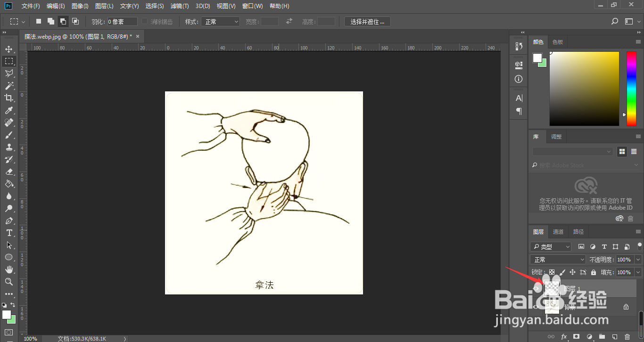
Task: Select the Move tool
Action: (x=9, y=49)
